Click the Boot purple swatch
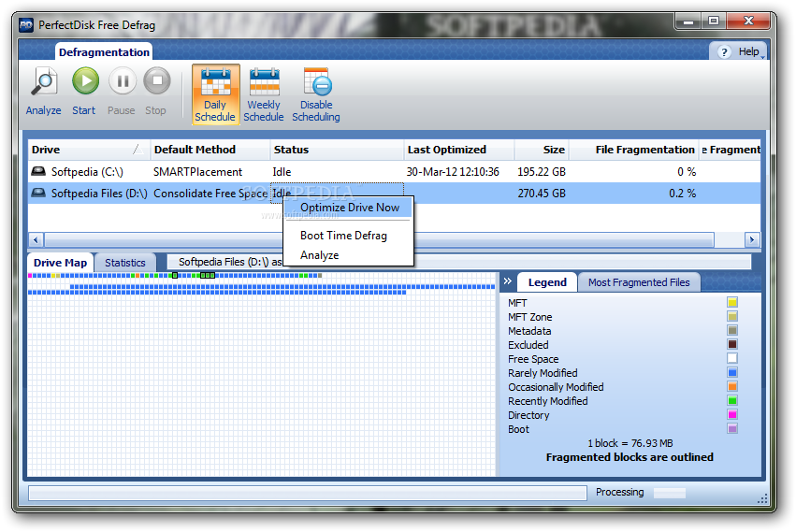 point(732,429)
